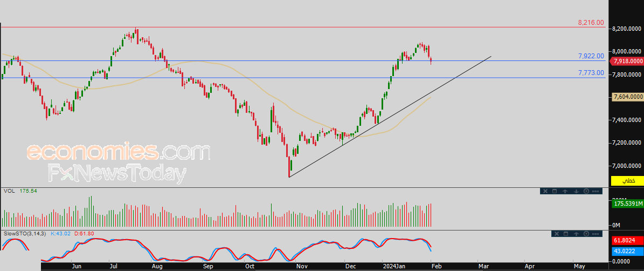Click the 7,000.0000 price axis value

tap(627, 166)
